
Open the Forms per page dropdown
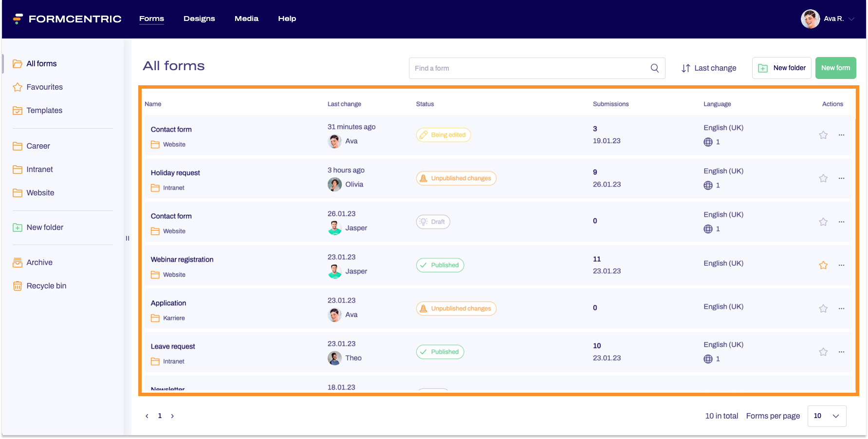(826, 416)
